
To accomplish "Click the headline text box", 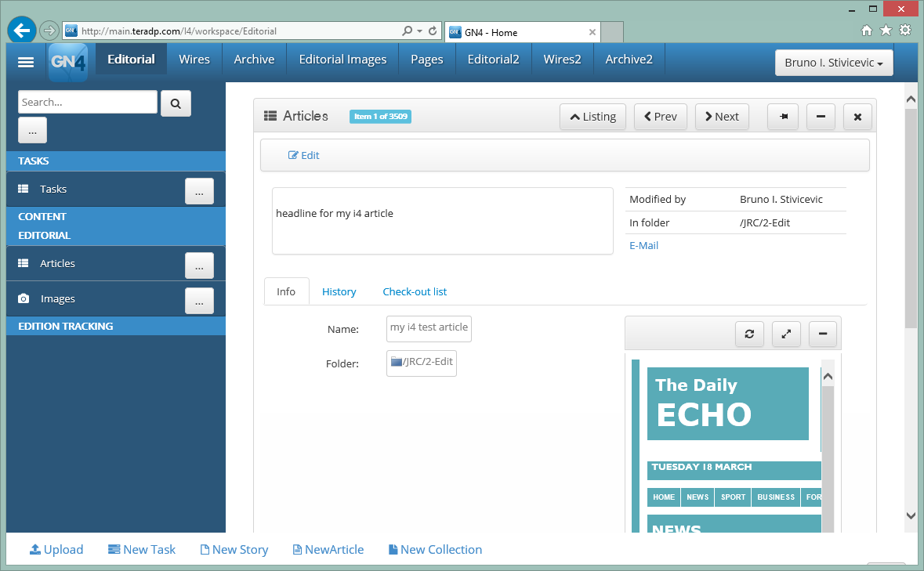I will pyautogui.click(x=443, y=221).
